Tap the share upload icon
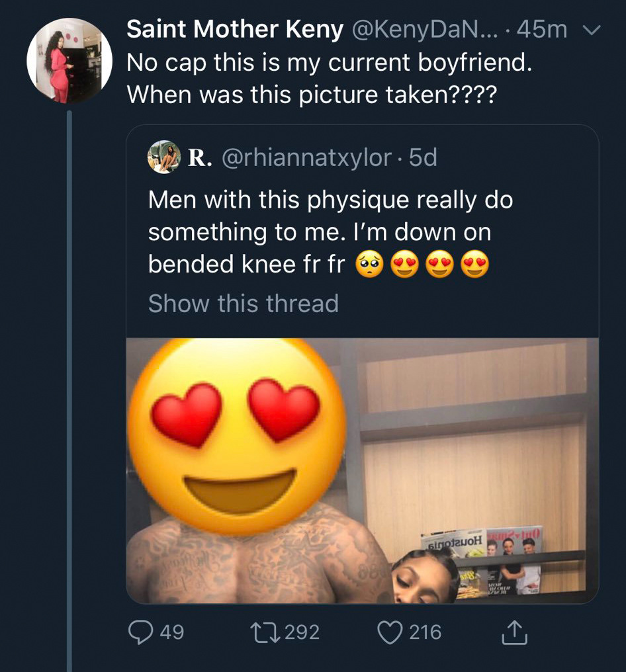The width and height of the screenshot is (626, 672). coord(516,632)
